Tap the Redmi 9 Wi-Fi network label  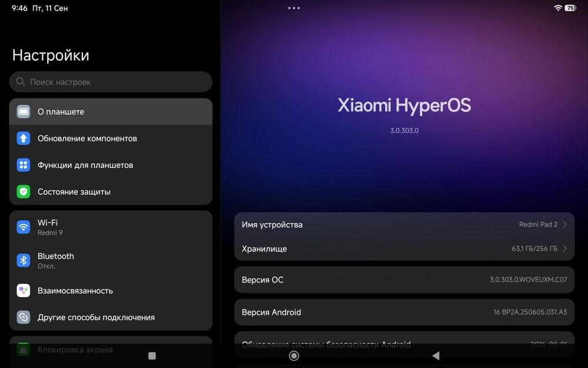50,233
